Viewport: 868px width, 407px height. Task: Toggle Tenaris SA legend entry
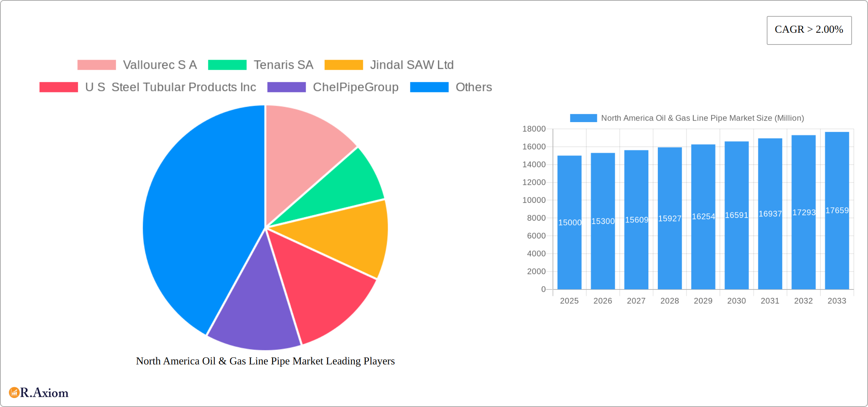point(261,65)
